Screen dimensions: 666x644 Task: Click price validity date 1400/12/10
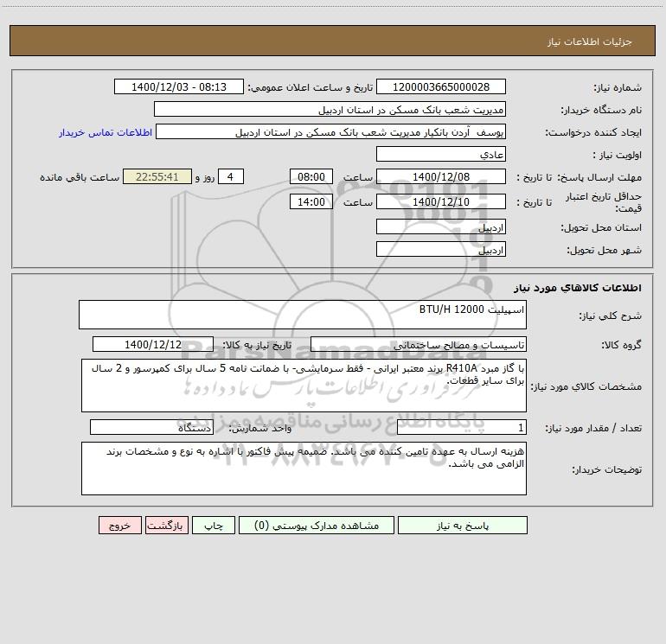(441, 201)
